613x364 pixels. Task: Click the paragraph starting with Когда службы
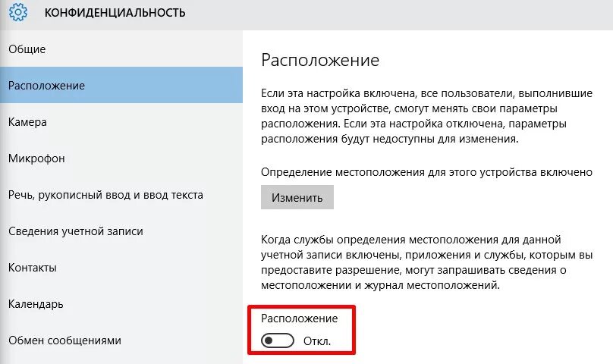pos(426,262)
